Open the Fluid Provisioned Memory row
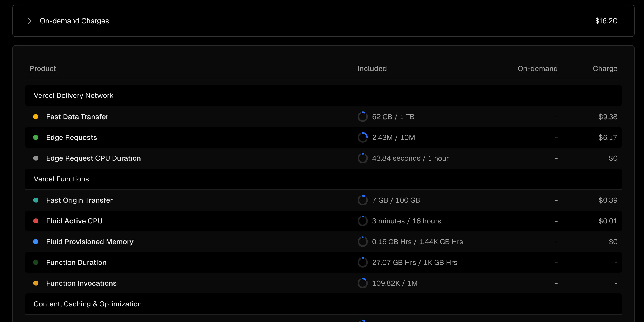The image size is (644, 322). point(324,242)
